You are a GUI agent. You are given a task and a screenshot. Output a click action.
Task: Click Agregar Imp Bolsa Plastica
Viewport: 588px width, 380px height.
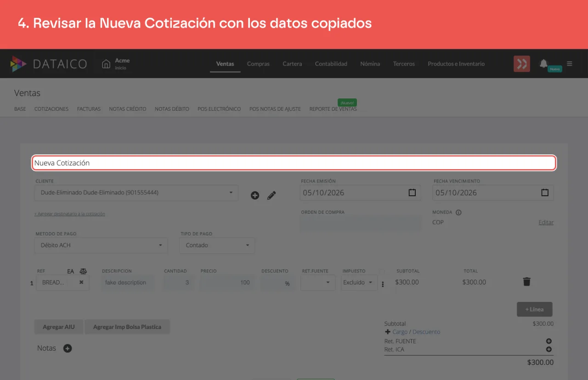127,327
